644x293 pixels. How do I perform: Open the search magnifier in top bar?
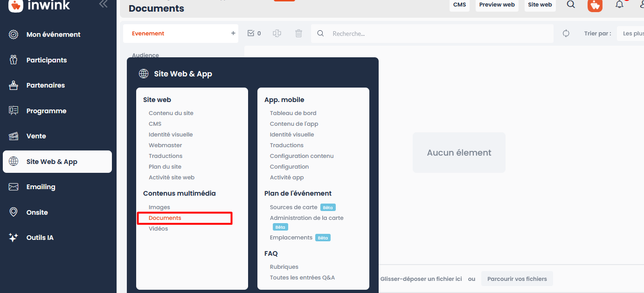(571, 5)
